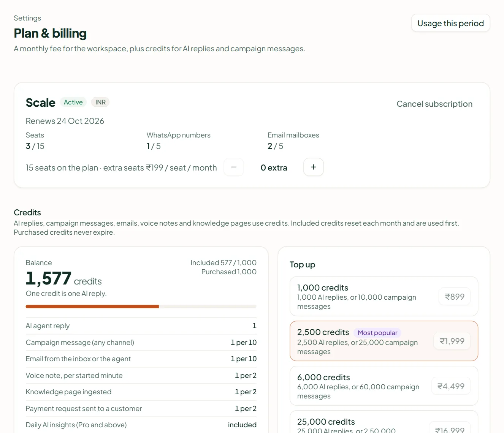Click the INR currency badge
The height and width of the screenshot is (433, 504).
100,102
